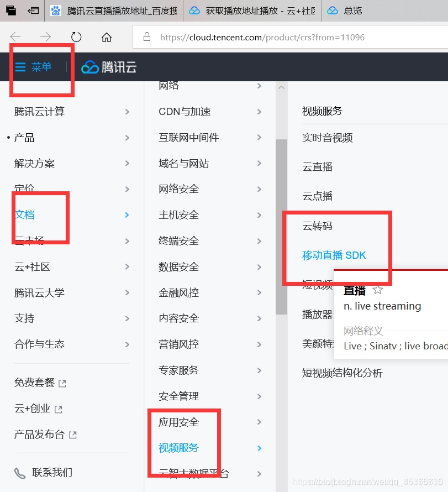Viewport: 448px width, 492px height.
Task: Open 移动直播 SDK link
Action: point(334,255)
